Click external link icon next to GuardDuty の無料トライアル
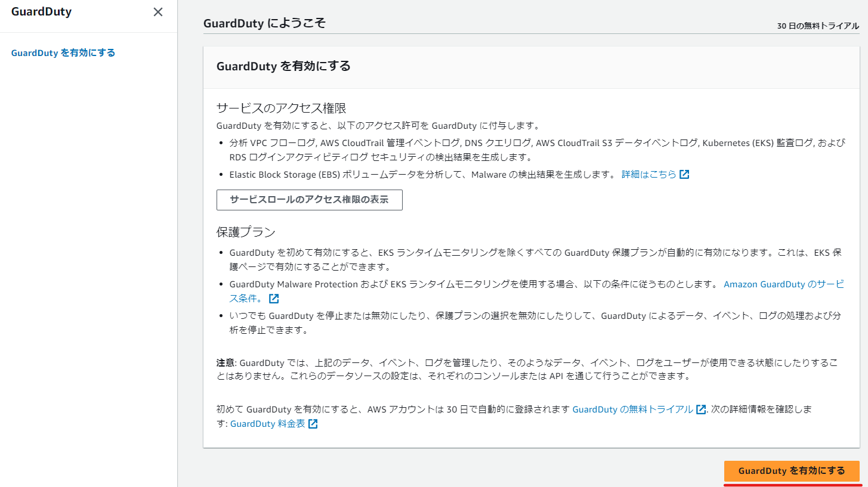This screenshot has height=487, width=868. (700, 410)
